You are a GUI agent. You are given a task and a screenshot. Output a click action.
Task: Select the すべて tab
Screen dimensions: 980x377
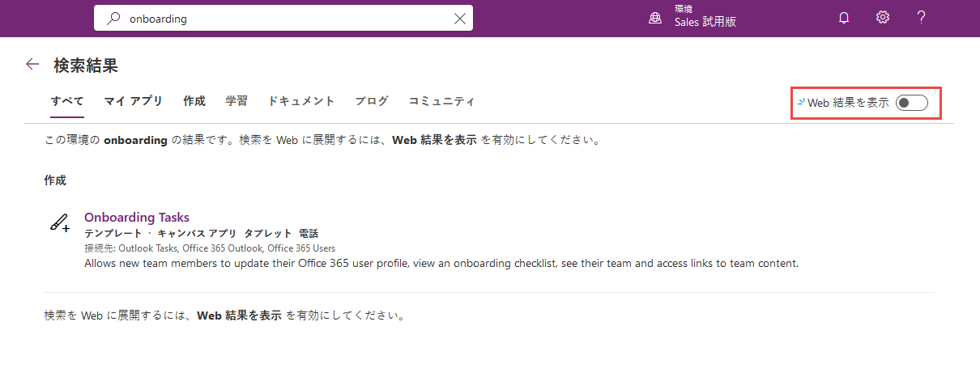point(67,101)
